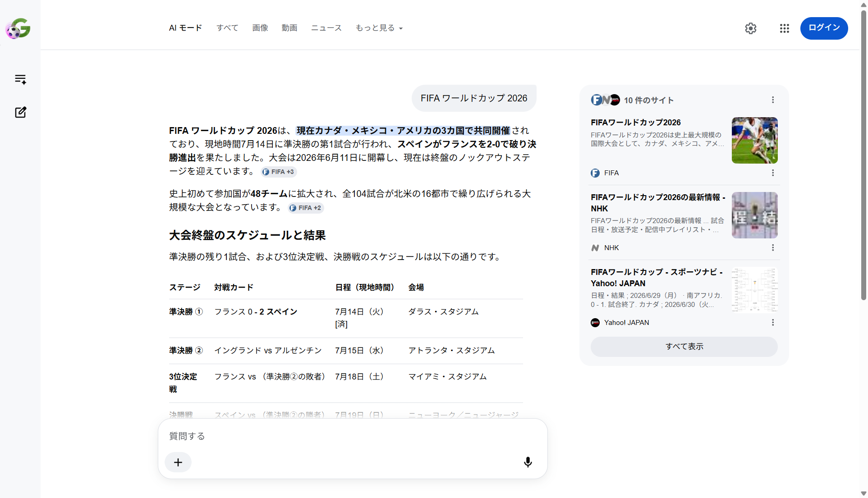Click the query bubble FIFA ワールドカップ 2026
The image size is (868, 498).
474,98
